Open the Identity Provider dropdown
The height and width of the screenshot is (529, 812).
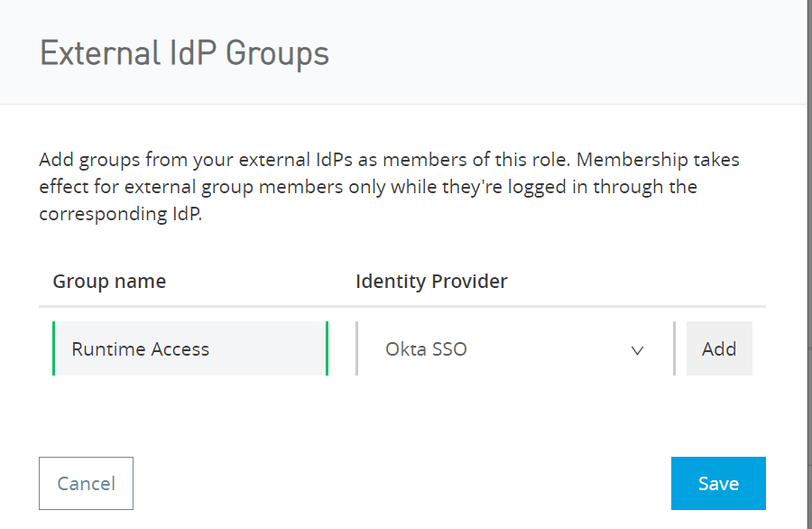point(516,348)
